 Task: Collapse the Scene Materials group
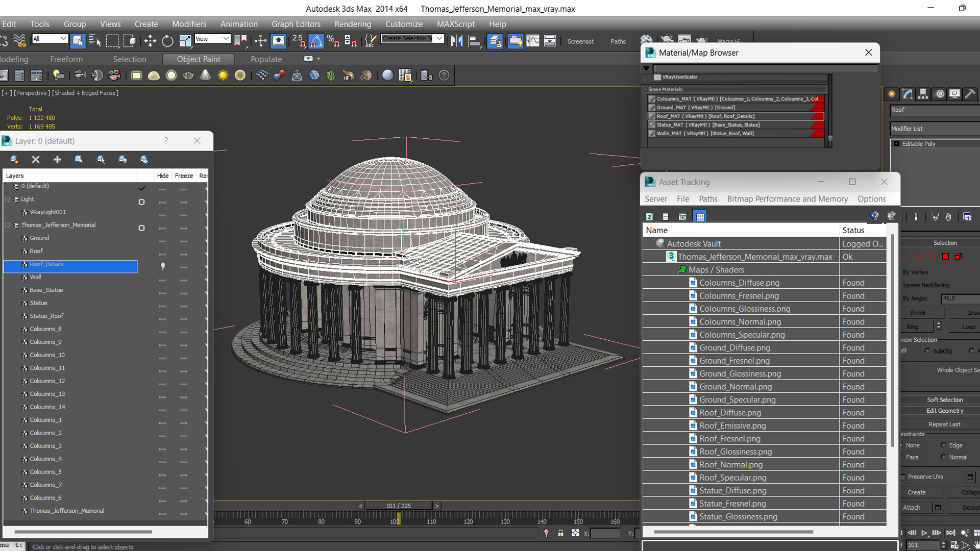click(646, 89)
